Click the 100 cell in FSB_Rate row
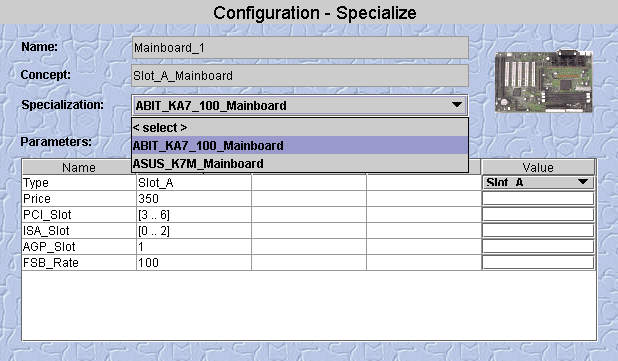 point(194,262)
